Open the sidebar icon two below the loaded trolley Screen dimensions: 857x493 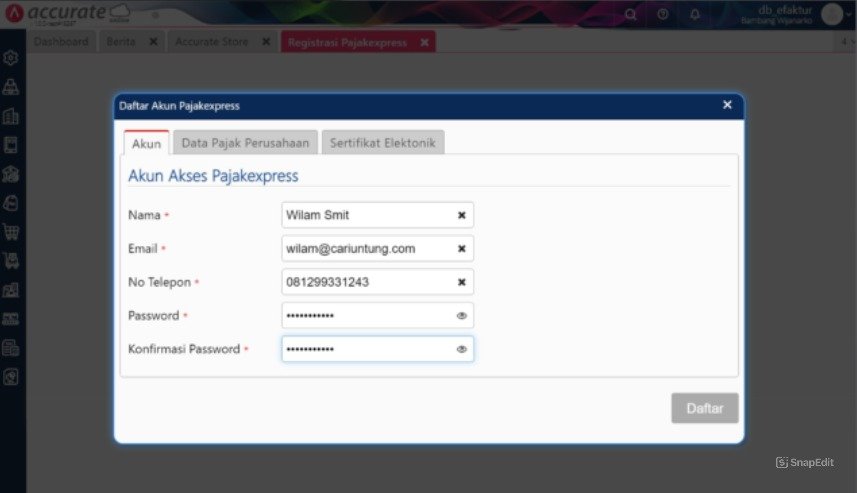11,319
